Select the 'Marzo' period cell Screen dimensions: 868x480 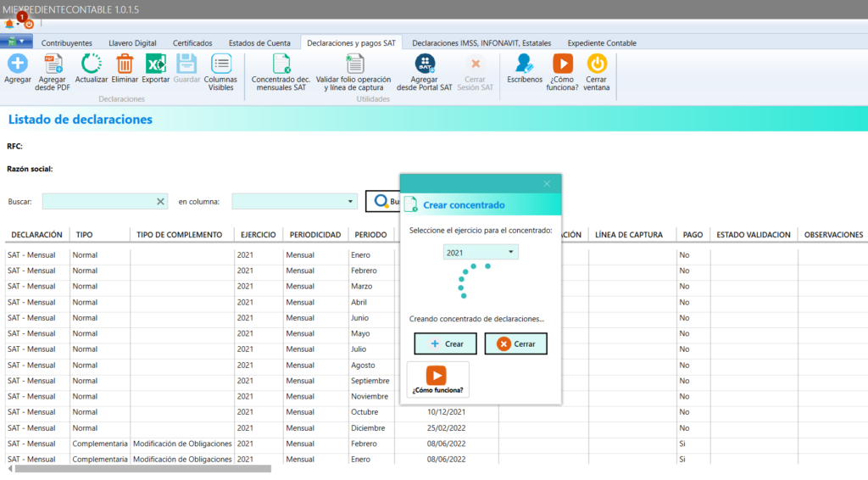[x=361, y=287]
